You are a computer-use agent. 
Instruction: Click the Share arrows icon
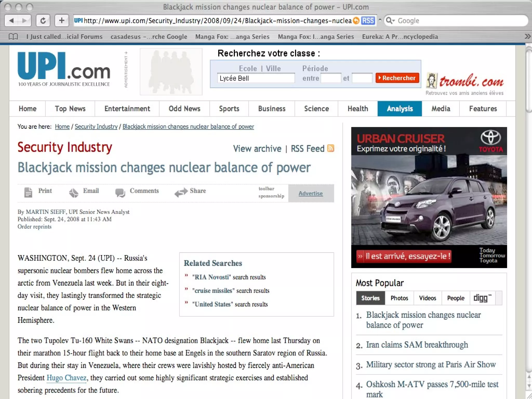(x=181, y=192)
